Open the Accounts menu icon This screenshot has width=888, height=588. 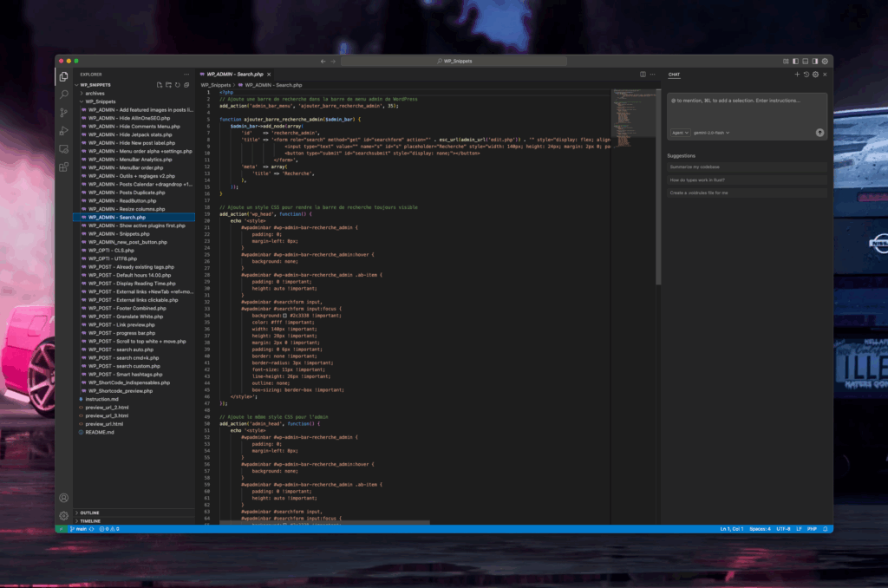point(63,498)
